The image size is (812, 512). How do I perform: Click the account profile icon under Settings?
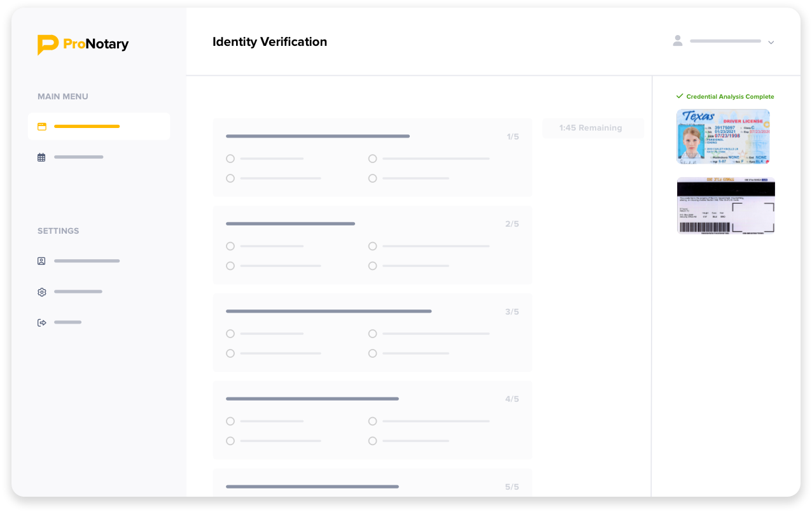[x=41, y=261]
